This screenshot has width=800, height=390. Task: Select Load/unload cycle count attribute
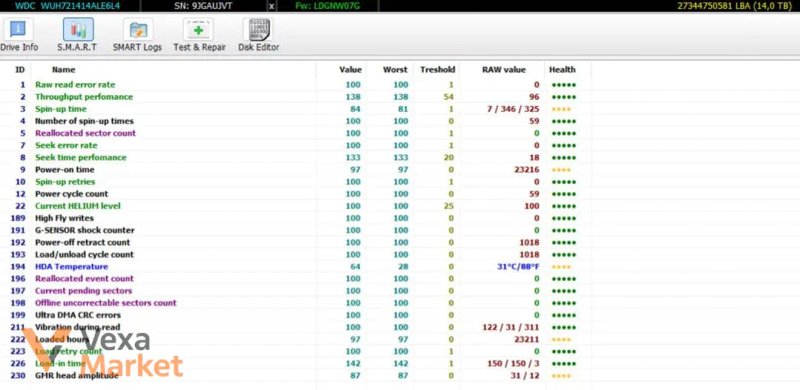point(84,255)
